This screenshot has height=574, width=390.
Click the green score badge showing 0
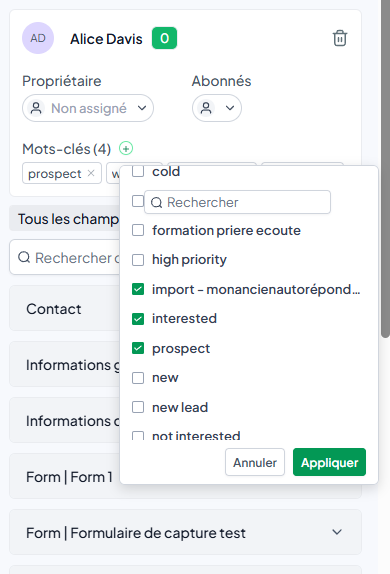point(164,38)
